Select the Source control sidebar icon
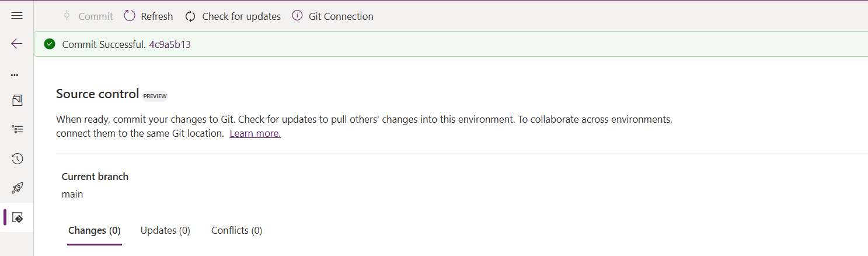The width and height of the screenshot is (868, 256). (x=18, y=217)
